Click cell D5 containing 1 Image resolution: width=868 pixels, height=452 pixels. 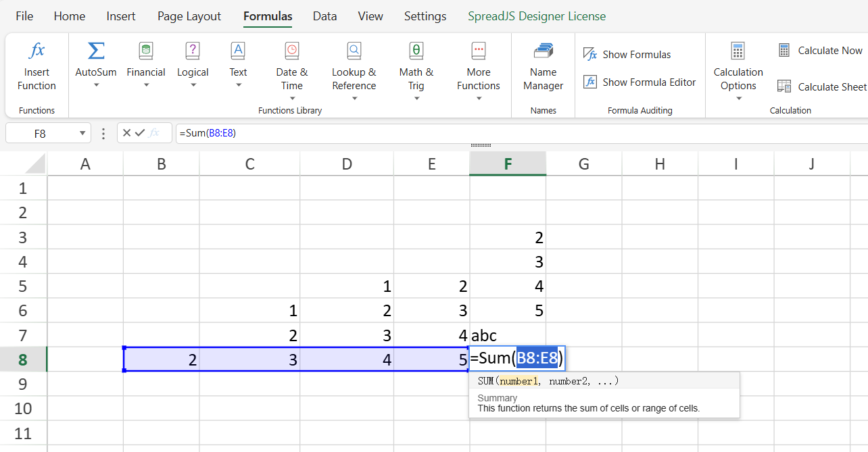(x=347, y=286)
